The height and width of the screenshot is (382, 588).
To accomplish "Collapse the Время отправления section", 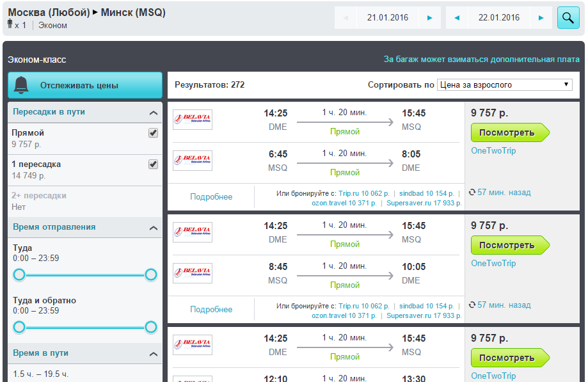I will [x=154, y=228].
